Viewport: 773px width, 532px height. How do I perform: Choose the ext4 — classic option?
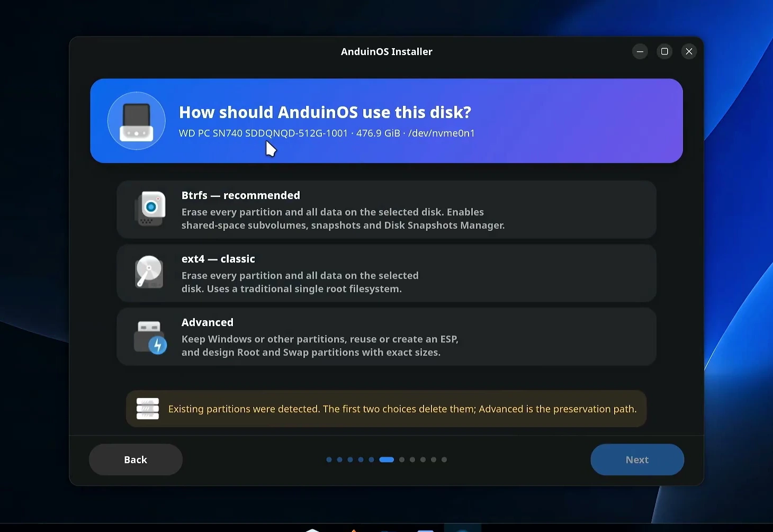click(x=386, y=273)
